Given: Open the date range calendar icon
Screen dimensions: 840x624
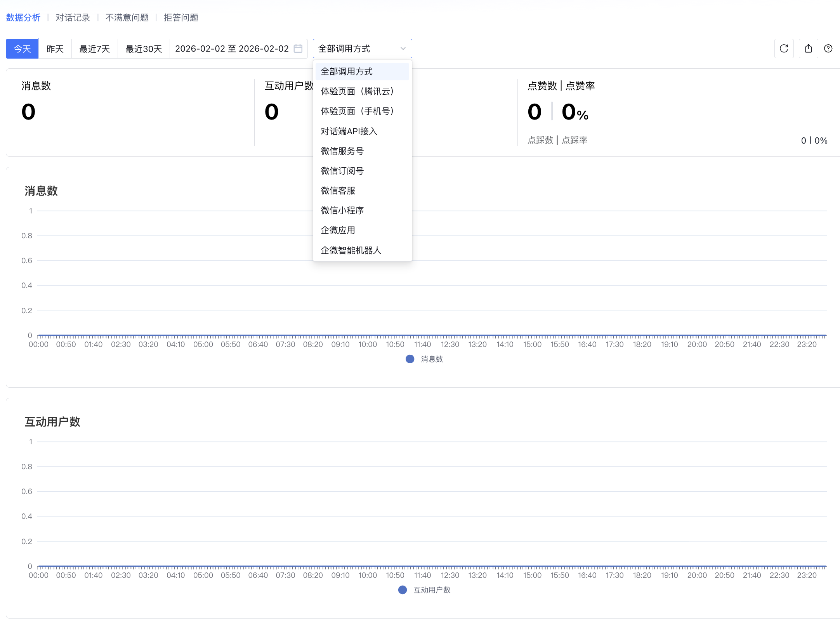Looking at the screenshot, I should [298, 49].
